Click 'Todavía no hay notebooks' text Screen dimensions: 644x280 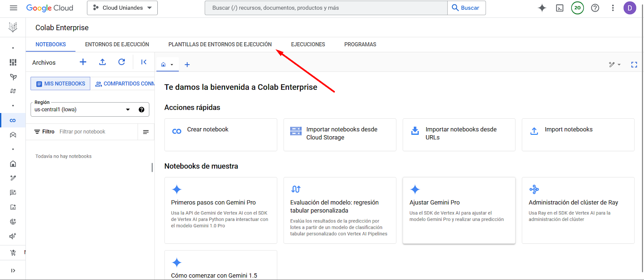tap(63, 156)
